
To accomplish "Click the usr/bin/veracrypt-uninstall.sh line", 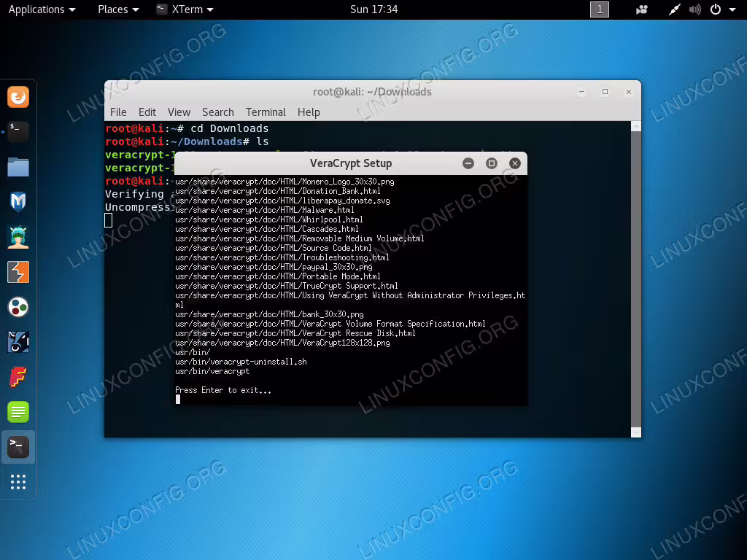I will coord(241,362).
